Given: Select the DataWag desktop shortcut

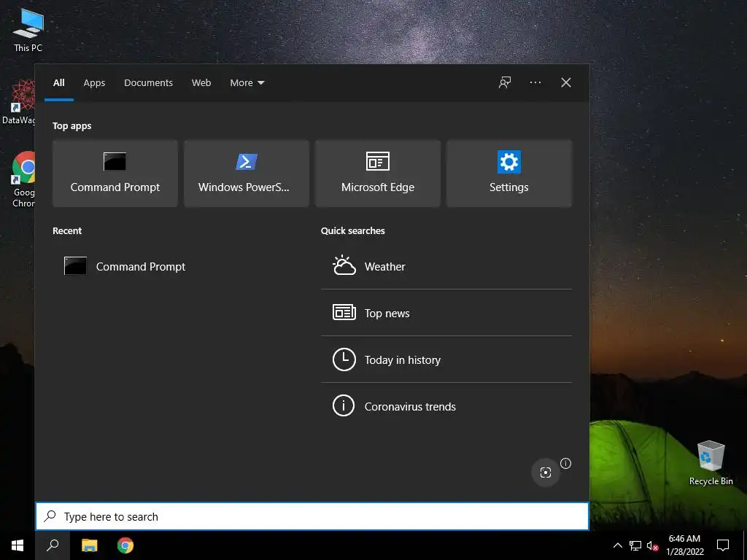Looking at the screenshot, I should coord(18,102).
